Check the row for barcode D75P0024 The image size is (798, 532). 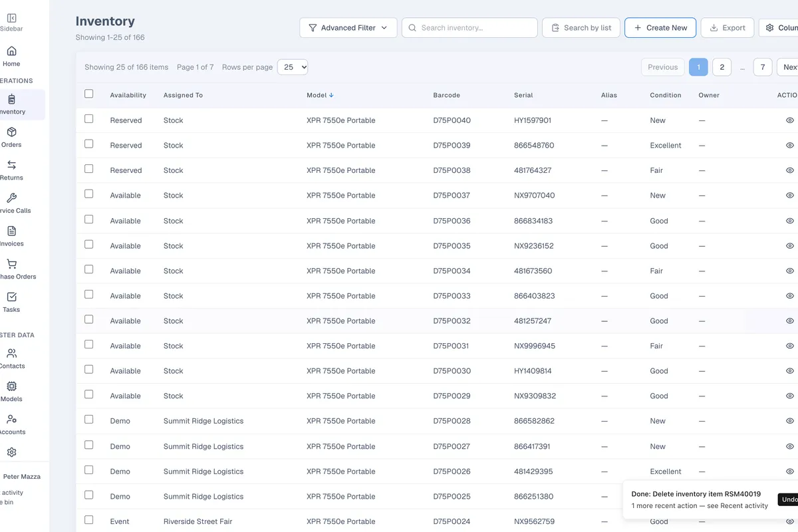pyautogui.click(x=89, y=520)
